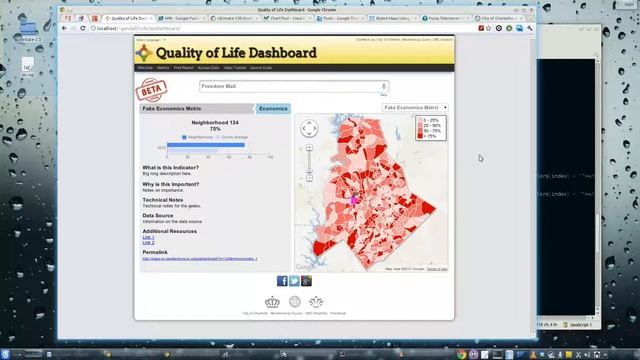Image resolution: width=640 pixels, height=360 pixels.
Task: Click the Metrics menu item
Action: pyautogui.click(x=163, y=68)
